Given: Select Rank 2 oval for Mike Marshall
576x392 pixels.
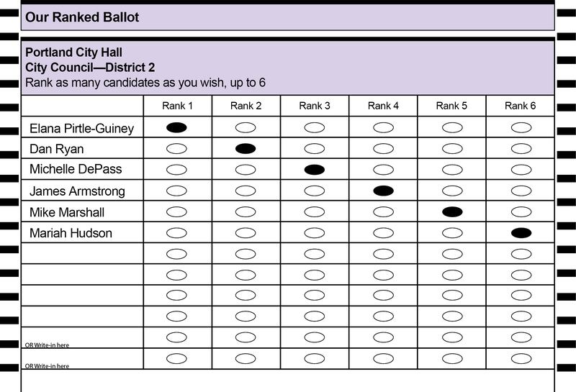Looking at the screenshot, I should pos(246,211).
